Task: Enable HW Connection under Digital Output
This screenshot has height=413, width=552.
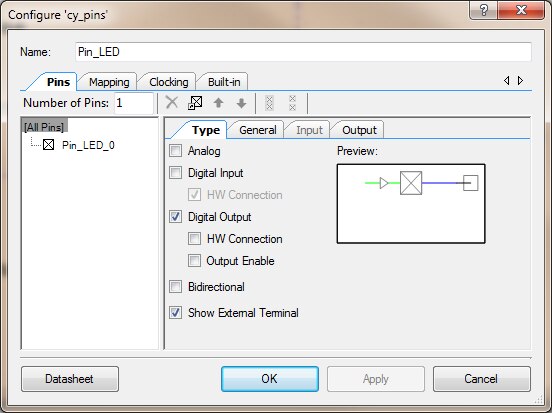Action: tap(194, 239)
